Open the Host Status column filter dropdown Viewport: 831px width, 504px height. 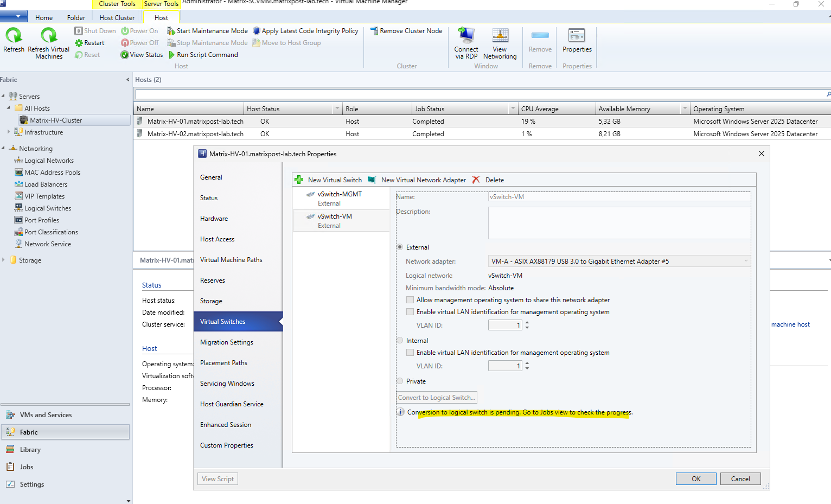pos(337,109)
